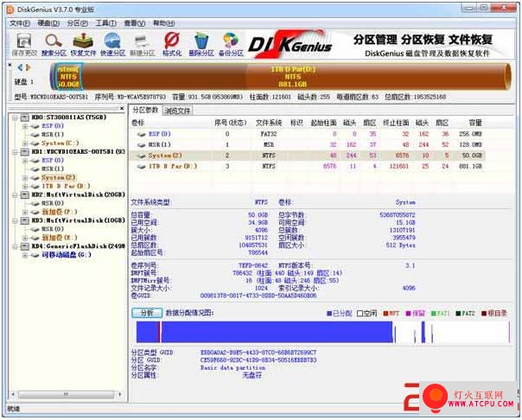Screen dimensions: 522x420
Task: Select the HD2 MsftVirtualDisk 20GB icon
Action: click(25, 194)
